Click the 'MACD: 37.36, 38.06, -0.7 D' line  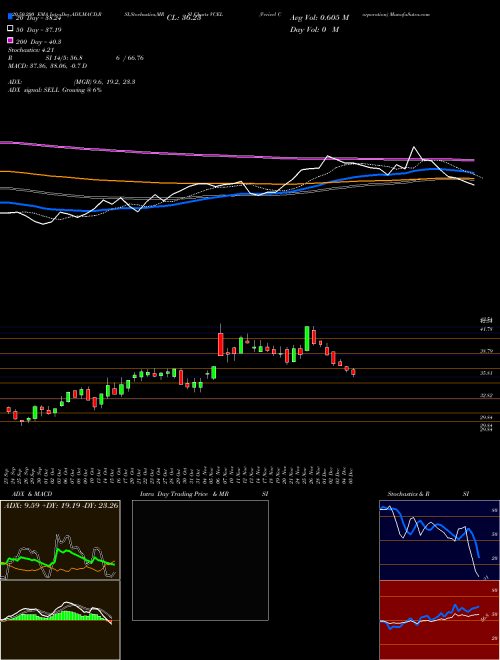(x=48, y=66)
